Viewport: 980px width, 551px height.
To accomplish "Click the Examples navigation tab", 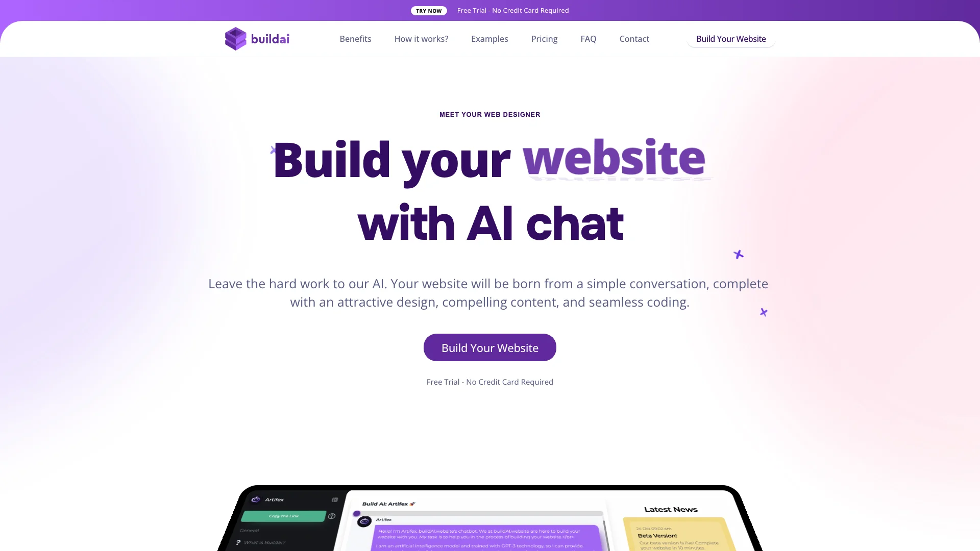I will pos(489,38).
